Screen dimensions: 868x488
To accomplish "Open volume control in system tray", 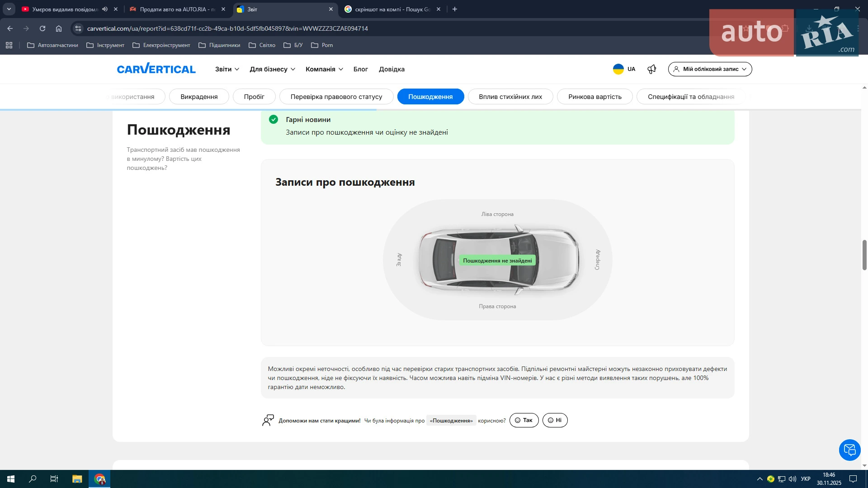I will [793, 479].
